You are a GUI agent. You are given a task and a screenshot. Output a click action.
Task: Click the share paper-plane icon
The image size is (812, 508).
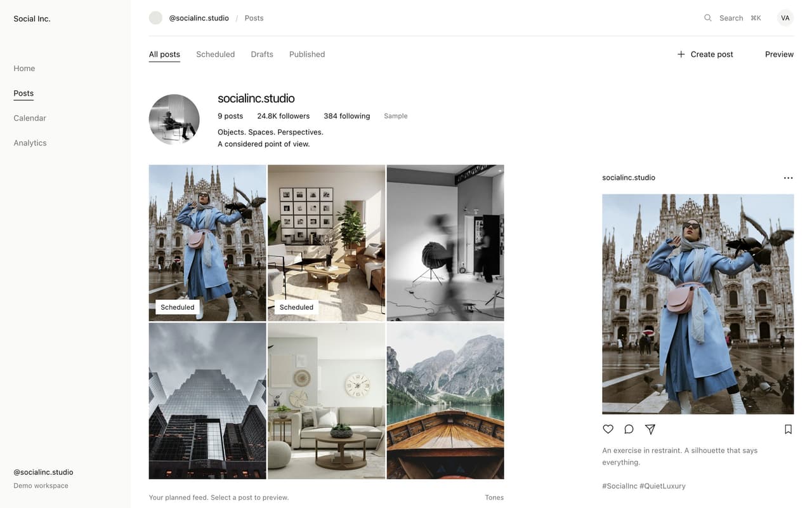pos(650,429)
